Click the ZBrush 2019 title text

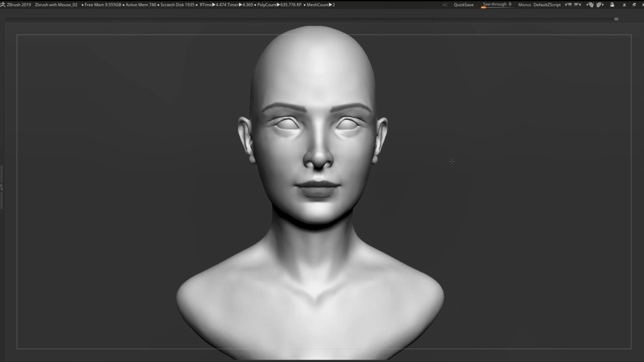pyautogui.click(x=19, y=5)
